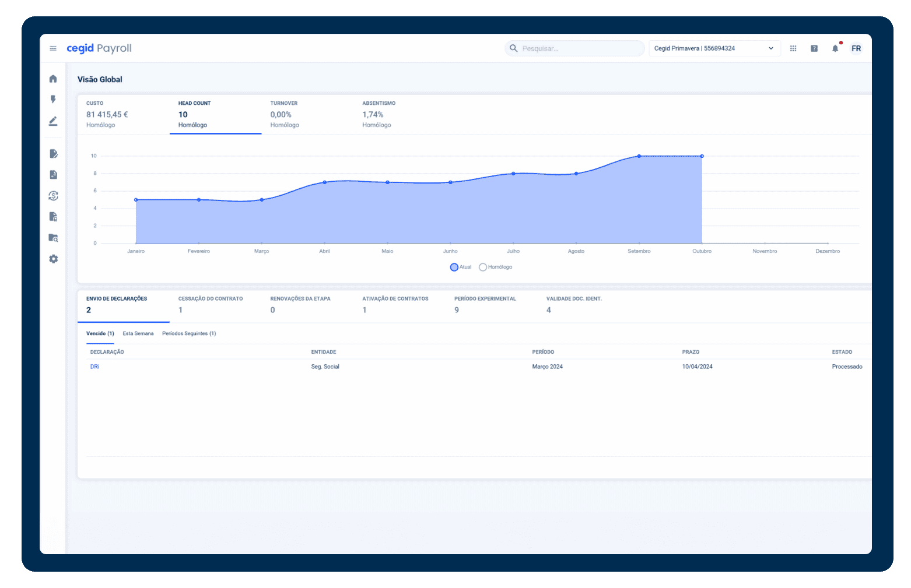Screen dimensions: 911x588
Task: Click the help question mark icon
Action: click(814, 48)
